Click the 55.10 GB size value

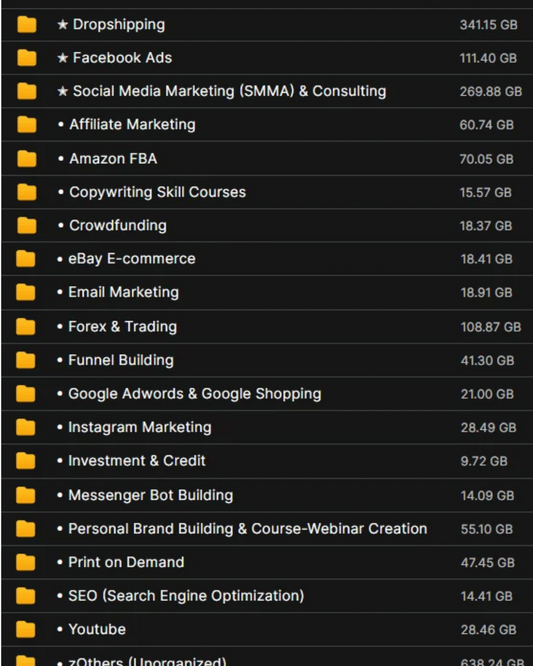click(487, 529)
